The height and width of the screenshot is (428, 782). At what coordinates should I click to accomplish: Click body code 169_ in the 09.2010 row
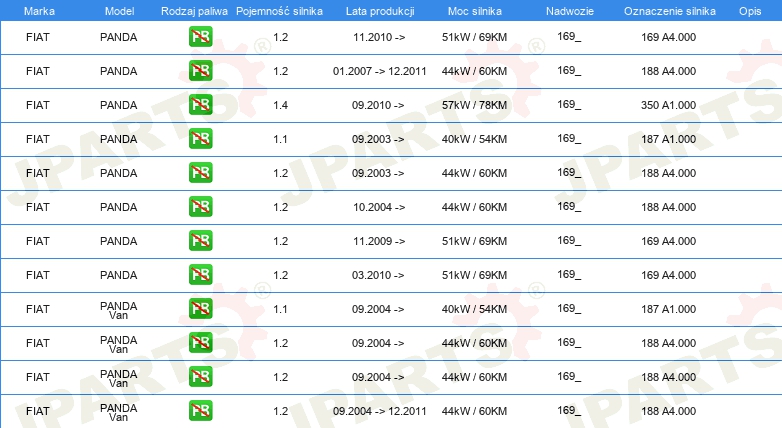569,104
